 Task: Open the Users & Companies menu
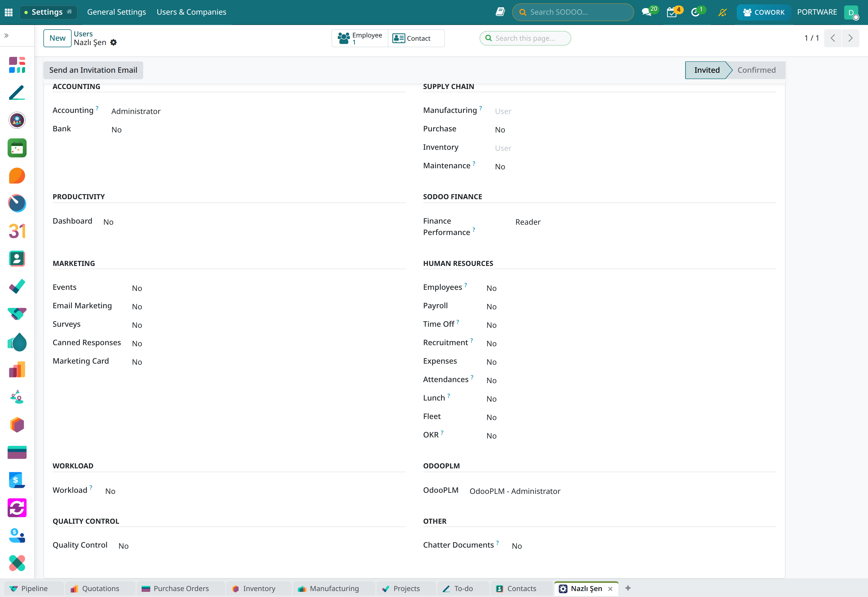click(192, 12)
